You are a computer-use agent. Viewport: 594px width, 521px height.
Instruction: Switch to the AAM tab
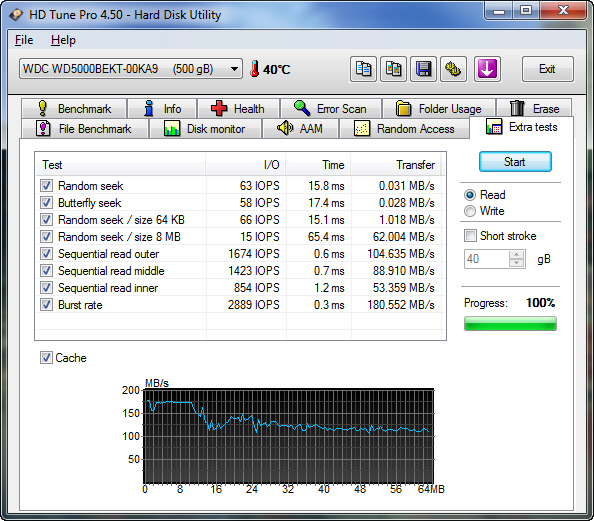click(300, 129)
